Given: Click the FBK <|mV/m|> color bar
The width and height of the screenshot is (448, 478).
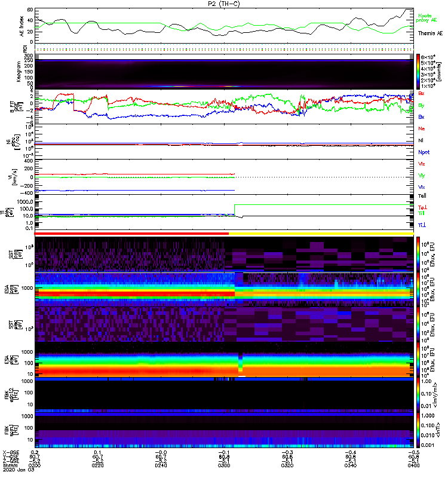Looking at the screenshot, I should (x=418, y=394).
